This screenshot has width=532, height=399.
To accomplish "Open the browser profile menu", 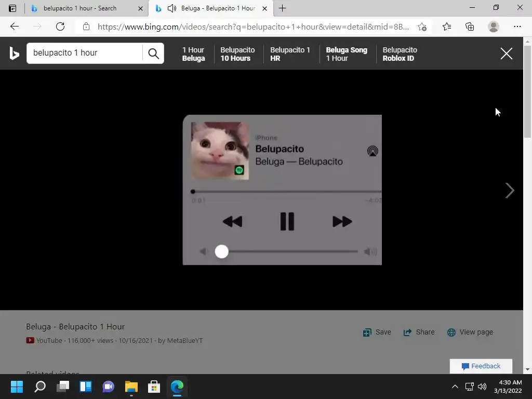I will pos(494,26).
